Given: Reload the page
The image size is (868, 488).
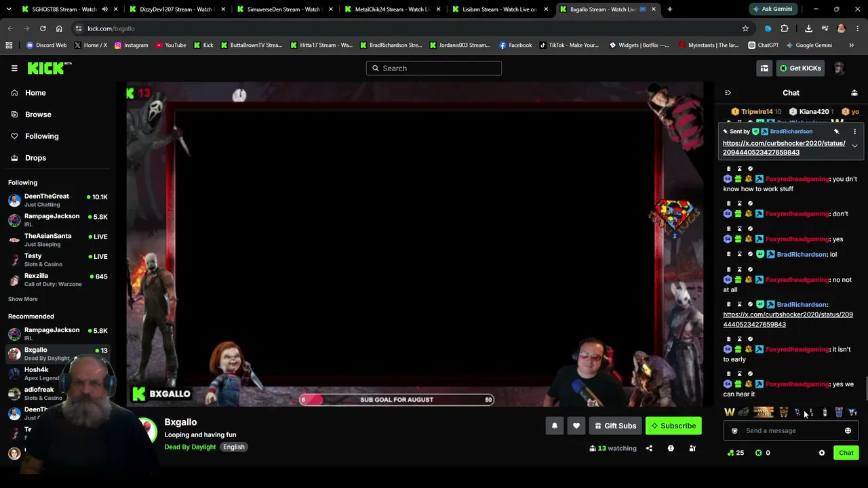Looking at the screenshot, I should click(x=43, y=28).
